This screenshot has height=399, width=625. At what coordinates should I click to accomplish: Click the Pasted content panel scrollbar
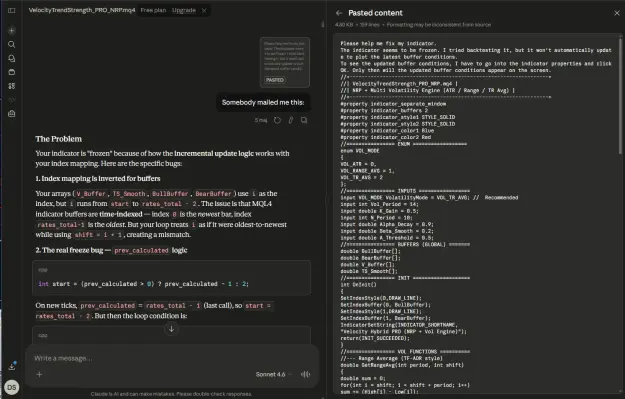click(620, 96)
